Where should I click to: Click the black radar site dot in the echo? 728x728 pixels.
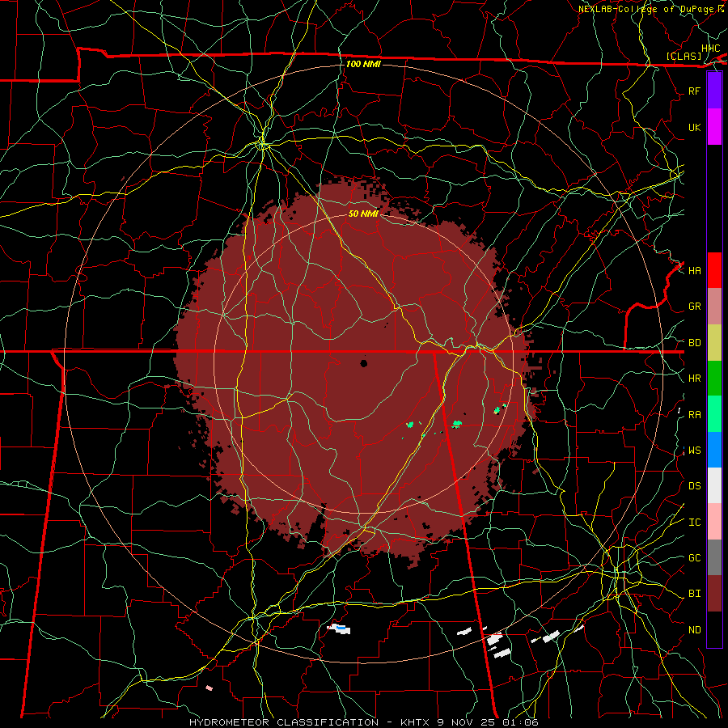point(363,363)
